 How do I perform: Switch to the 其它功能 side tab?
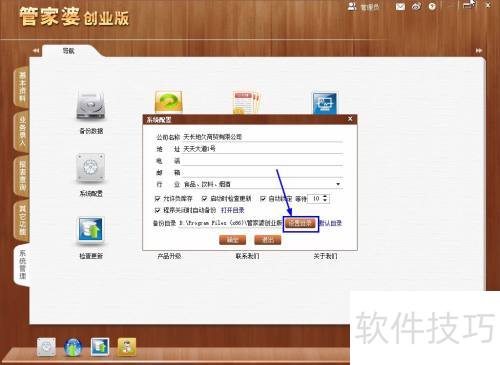pyautogui.click(x=22, y=220)
